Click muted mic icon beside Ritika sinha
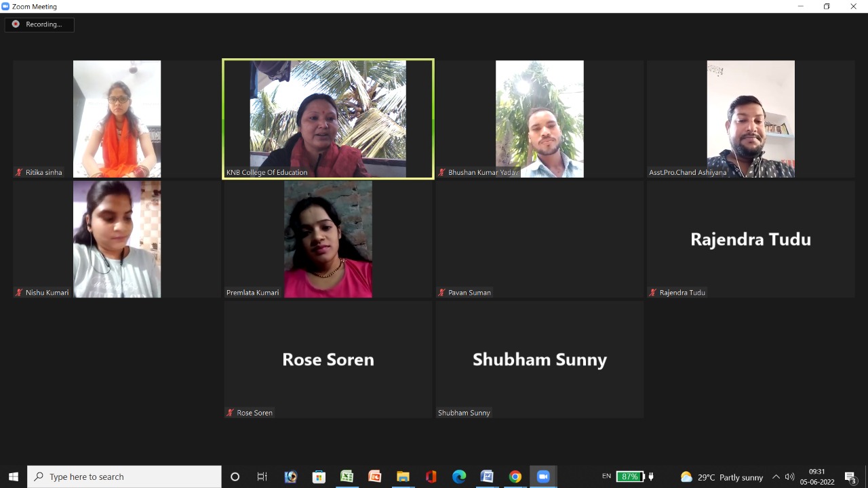This screenshot has width=868, height=488. (20, 172)
